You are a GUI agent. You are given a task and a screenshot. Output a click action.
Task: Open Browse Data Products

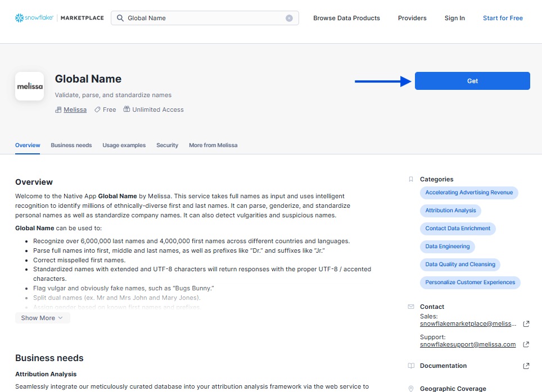pyautogui.click(x=346, y=18)
